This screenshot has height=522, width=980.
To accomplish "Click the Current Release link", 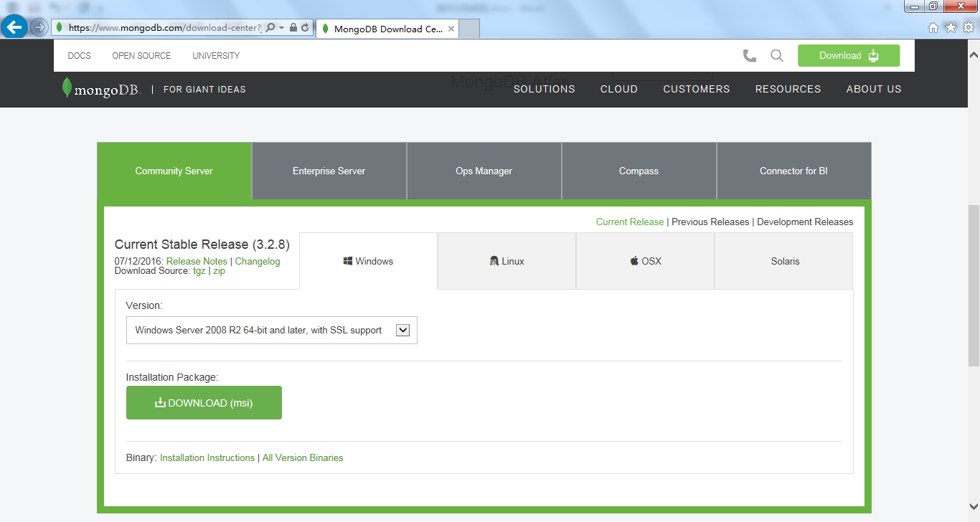I will 630,222.
